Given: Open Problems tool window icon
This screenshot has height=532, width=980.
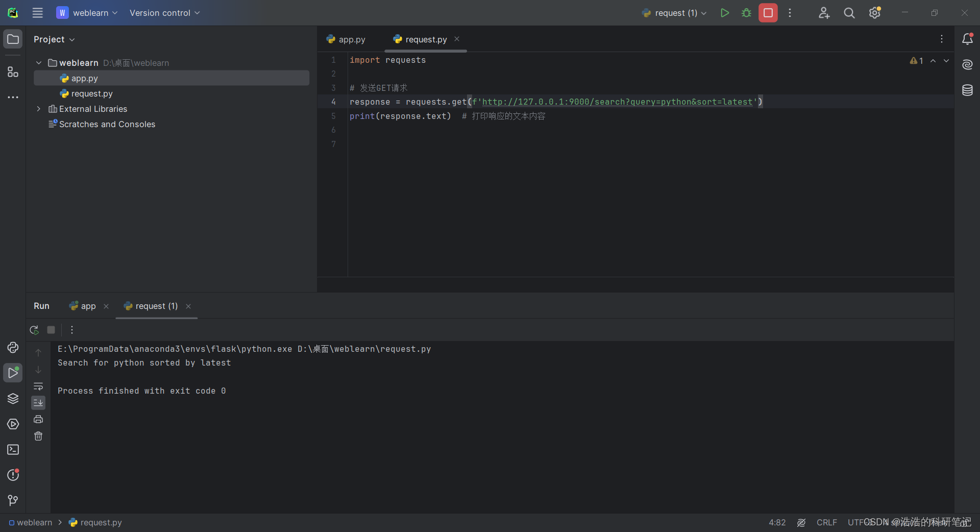Looking at the screenshot, I should [13, 475].
